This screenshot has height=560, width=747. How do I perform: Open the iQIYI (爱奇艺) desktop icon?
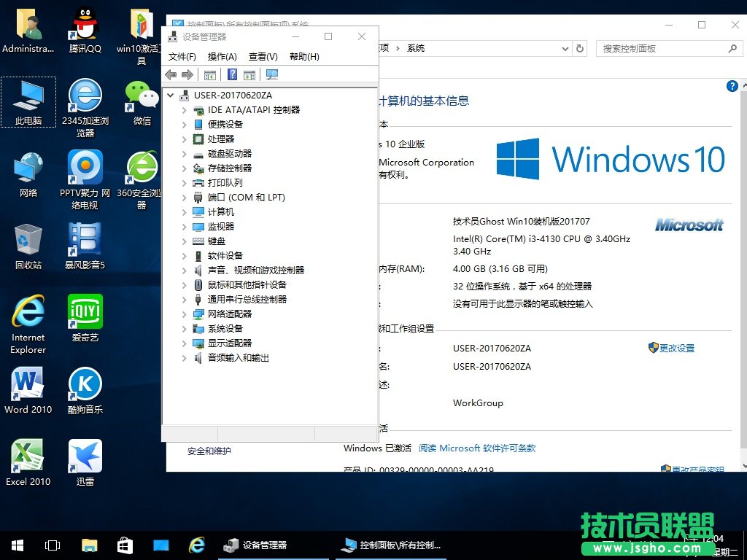(85, 319)
